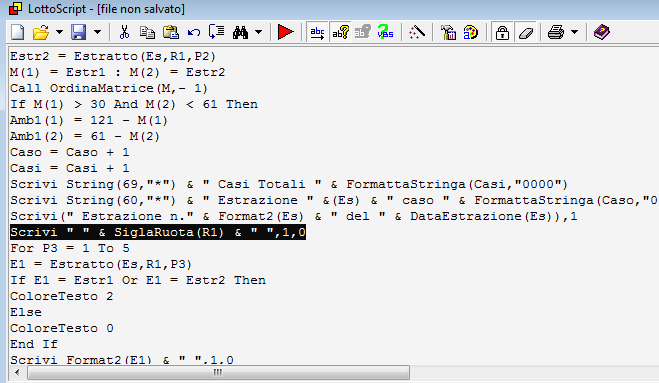Undo the last edit

194,32
